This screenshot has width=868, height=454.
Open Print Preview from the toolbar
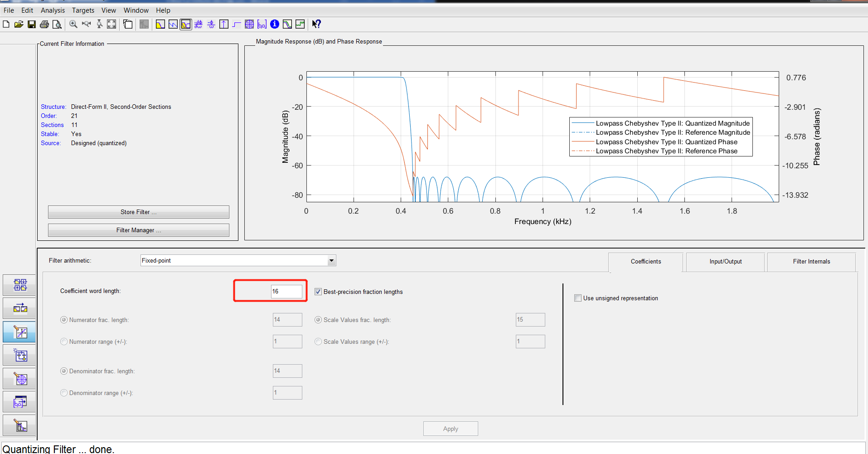coord(57,24)
